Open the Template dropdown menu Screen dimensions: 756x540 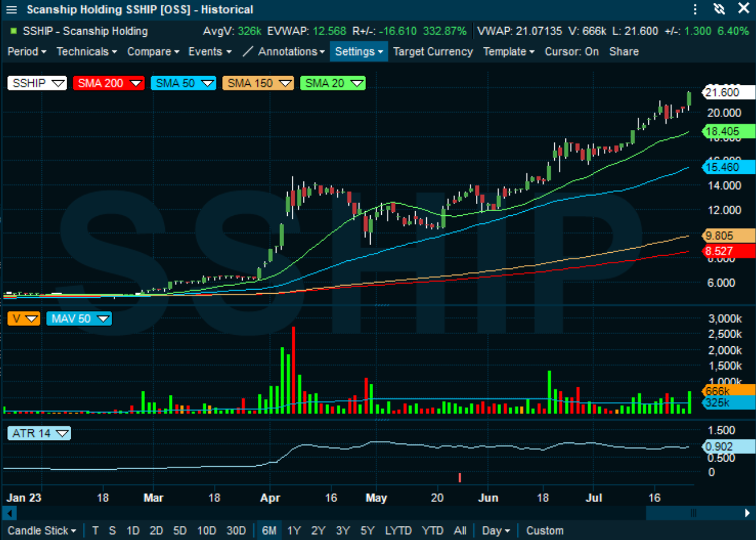[509, 51]
